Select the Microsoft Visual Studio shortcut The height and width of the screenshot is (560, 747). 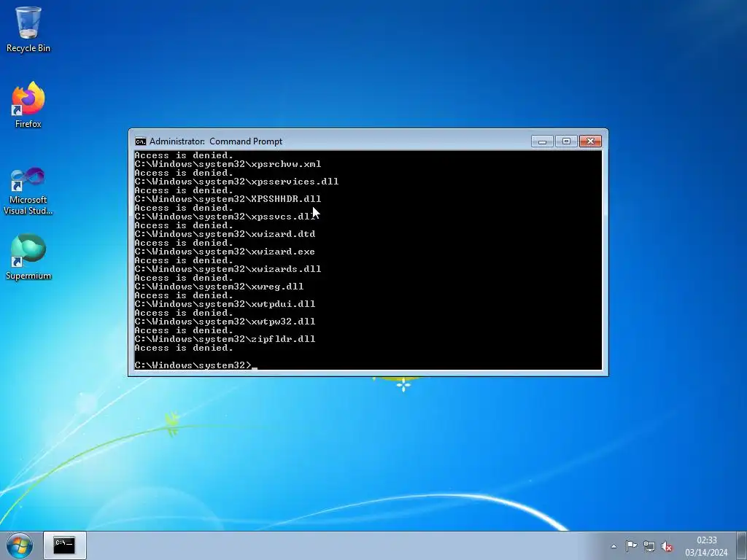28,190
